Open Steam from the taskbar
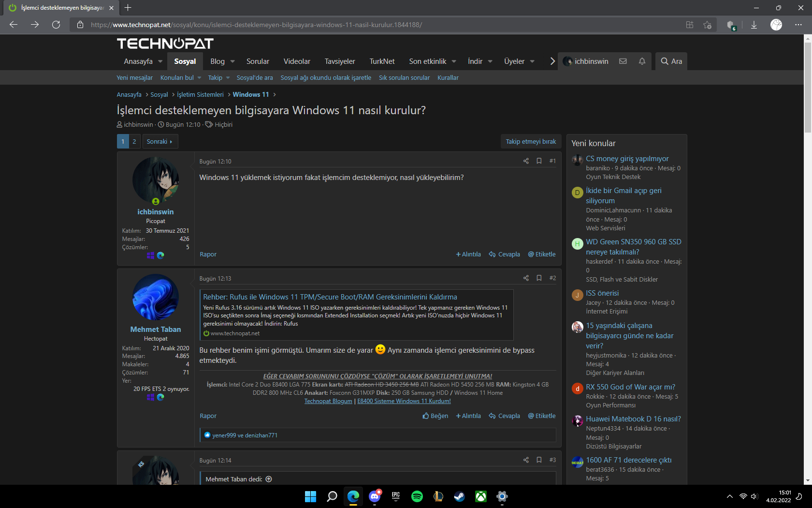Viewport: 812px width, 508px height. 460,496
